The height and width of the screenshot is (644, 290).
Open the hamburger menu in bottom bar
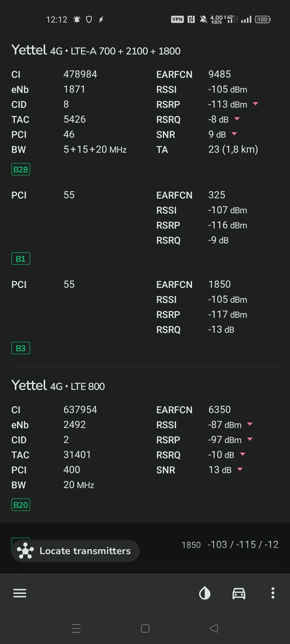click(x=20, y=593)
